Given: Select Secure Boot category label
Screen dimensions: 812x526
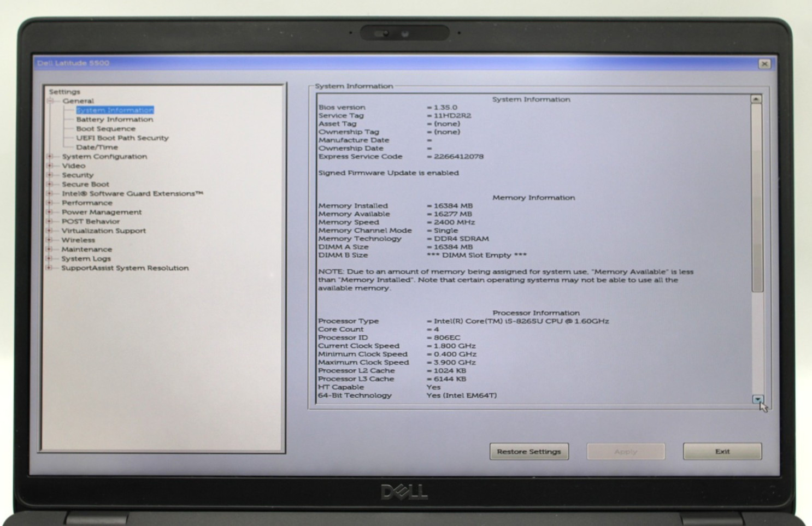Looking at the screenshot, I should pos(85,185).
